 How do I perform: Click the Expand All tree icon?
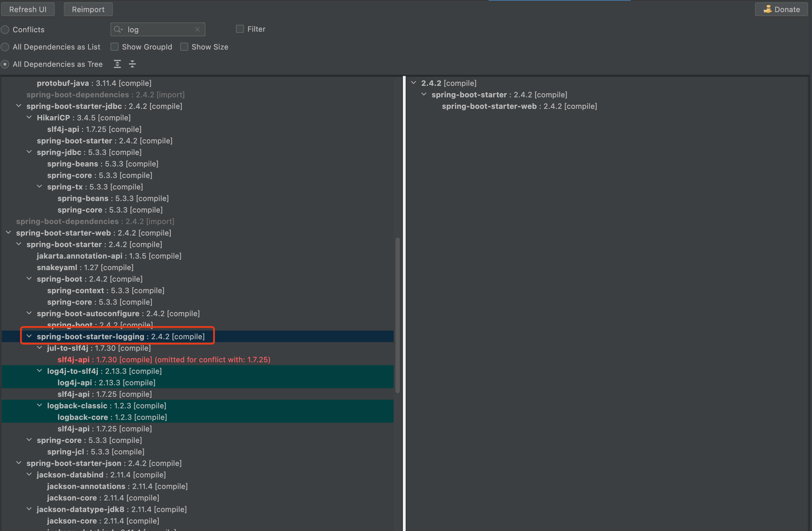[117, 64]
